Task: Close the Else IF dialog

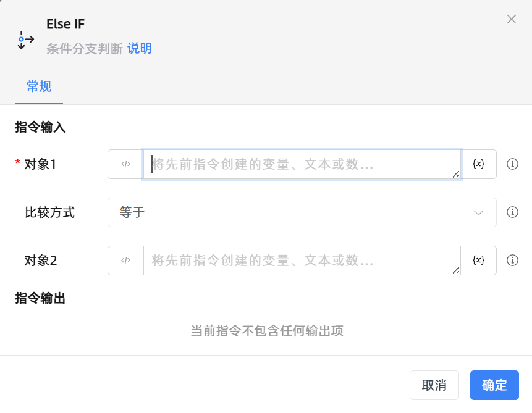Action: [512, 19]
